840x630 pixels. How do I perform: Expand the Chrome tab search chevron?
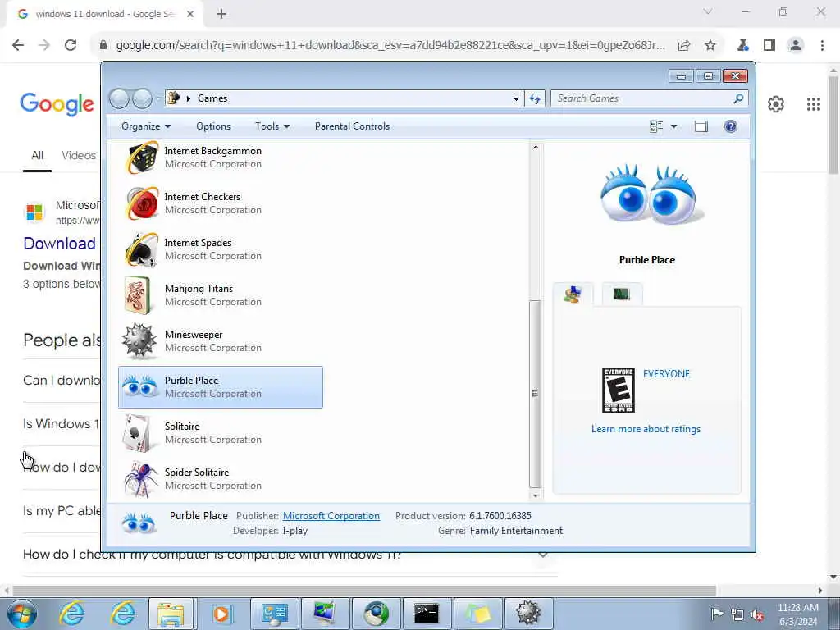tap(708, 11)
